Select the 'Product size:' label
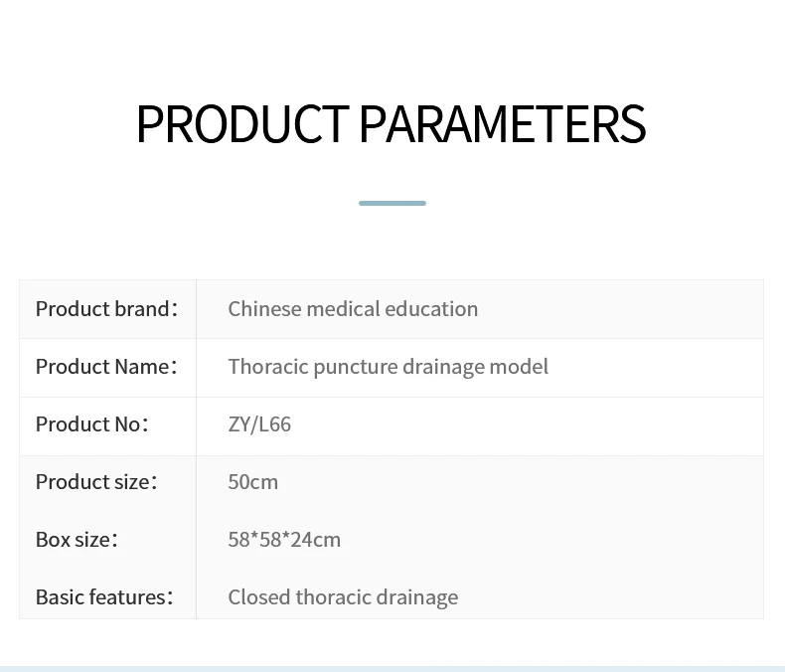The height and width of the screenshot is (672, 785). (96, 482)
